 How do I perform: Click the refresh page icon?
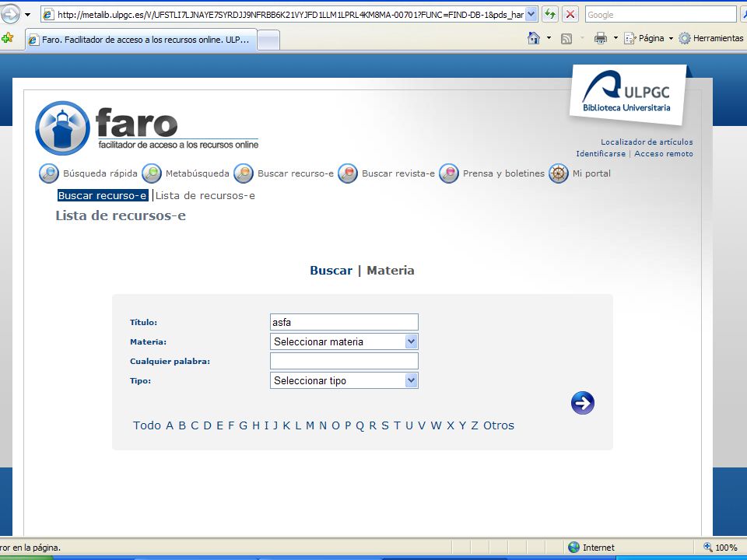[x=550, y=14]
